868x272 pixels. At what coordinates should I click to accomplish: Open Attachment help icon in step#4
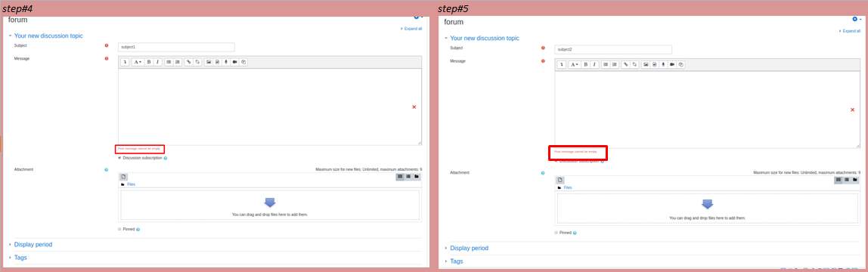point(107,170)
